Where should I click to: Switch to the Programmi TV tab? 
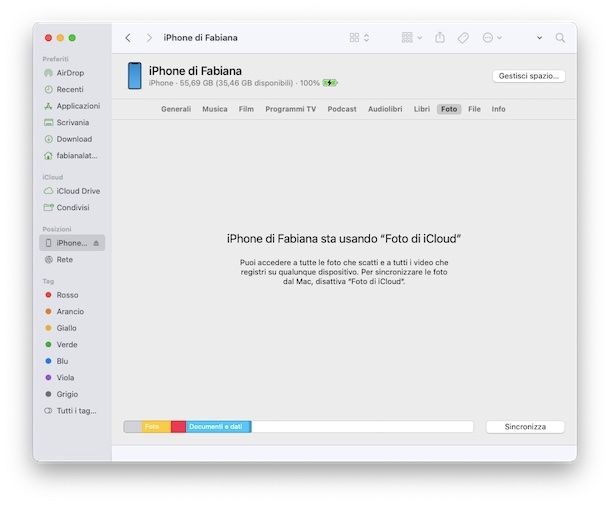tap(291, 109)
